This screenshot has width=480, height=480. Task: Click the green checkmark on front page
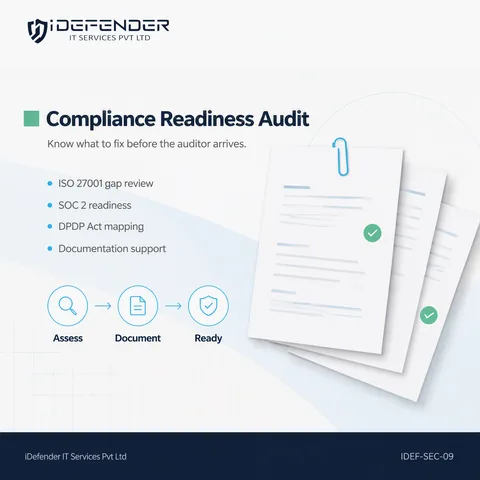coord(372,233)
